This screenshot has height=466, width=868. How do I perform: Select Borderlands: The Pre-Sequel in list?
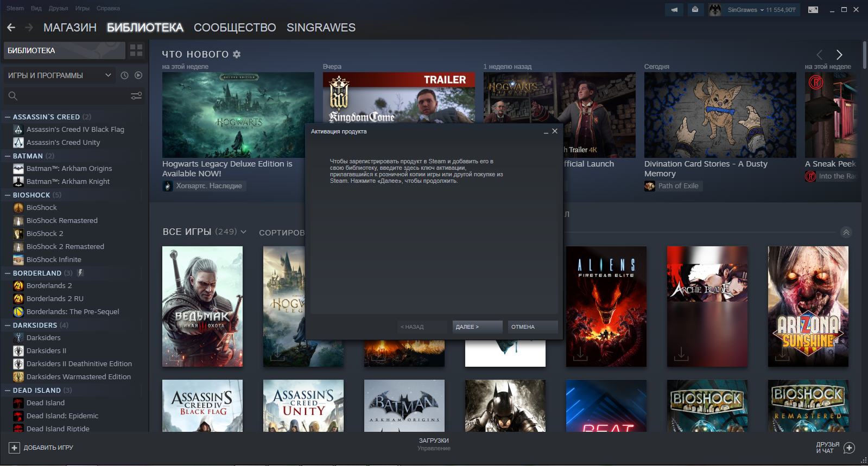(x=73, y=312)
